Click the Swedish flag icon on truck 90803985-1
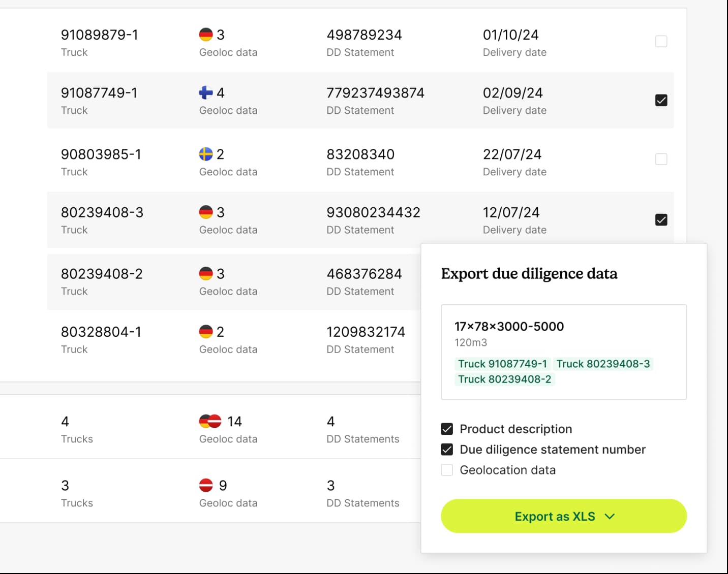Screen dimensions: 728x574 [205, 154]
